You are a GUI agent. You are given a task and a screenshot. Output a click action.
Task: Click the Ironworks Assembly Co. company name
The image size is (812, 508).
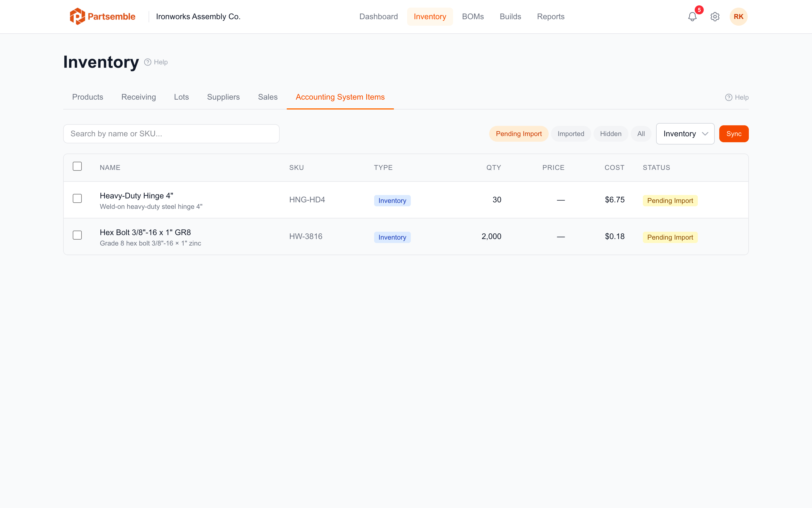tap(198, 16)
